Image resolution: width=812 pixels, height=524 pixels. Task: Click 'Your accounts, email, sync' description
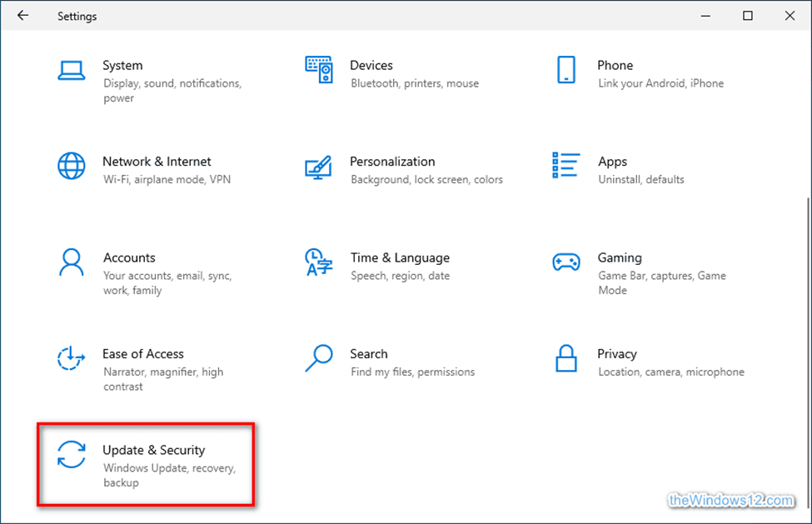pos(167,282)
